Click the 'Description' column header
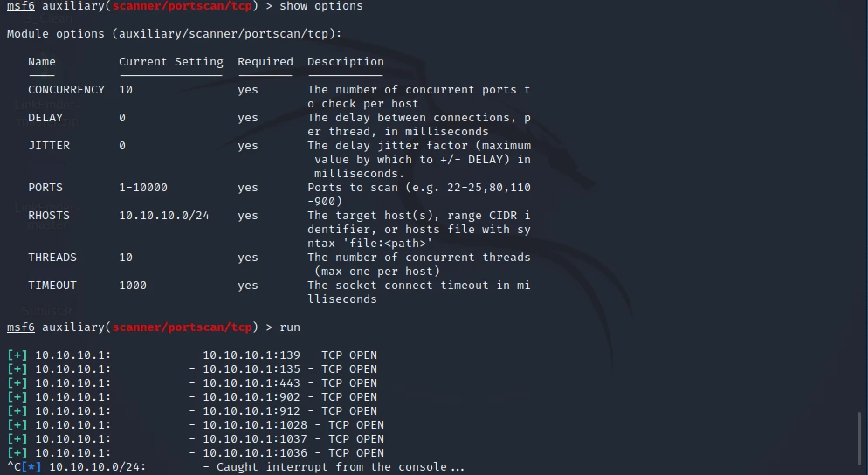Image resolution: width=868 pixels, height=475 pixels. point(346,62)
